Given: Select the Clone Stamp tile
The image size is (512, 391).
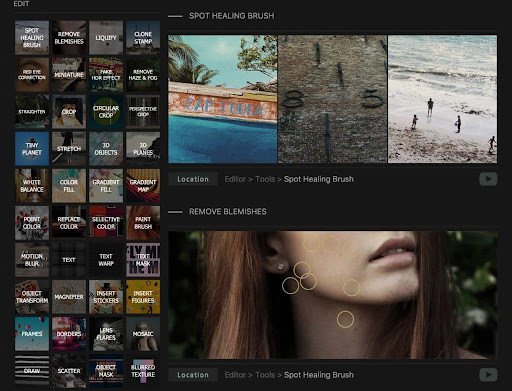Looking at the screenshot, I should (143, 38).
